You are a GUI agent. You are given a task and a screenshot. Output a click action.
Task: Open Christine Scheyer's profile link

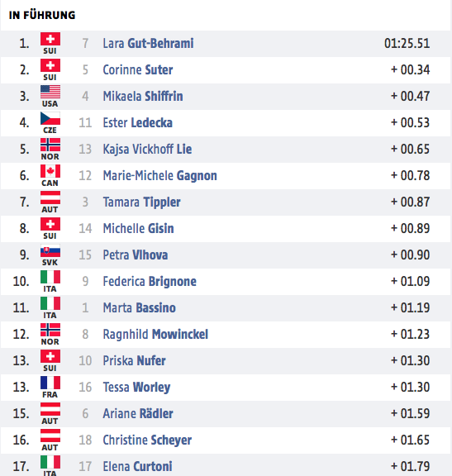(147, 440)
